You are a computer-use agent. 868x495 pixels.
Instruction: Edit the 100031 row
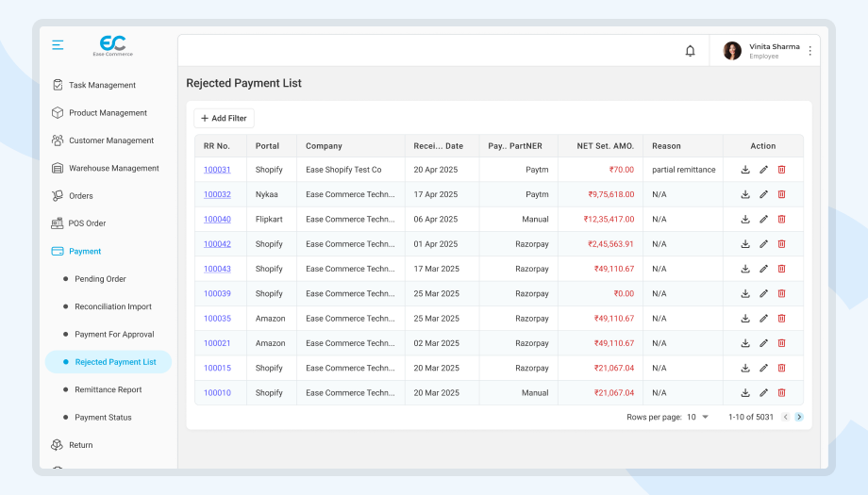coord(763,170)
